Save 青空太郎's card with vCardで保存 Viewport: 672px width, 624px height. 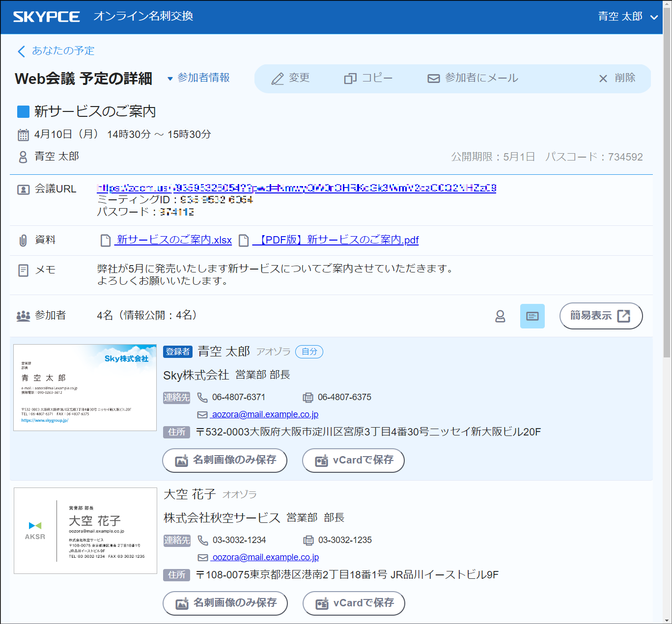pyautogui.click(x=353, y=461)
